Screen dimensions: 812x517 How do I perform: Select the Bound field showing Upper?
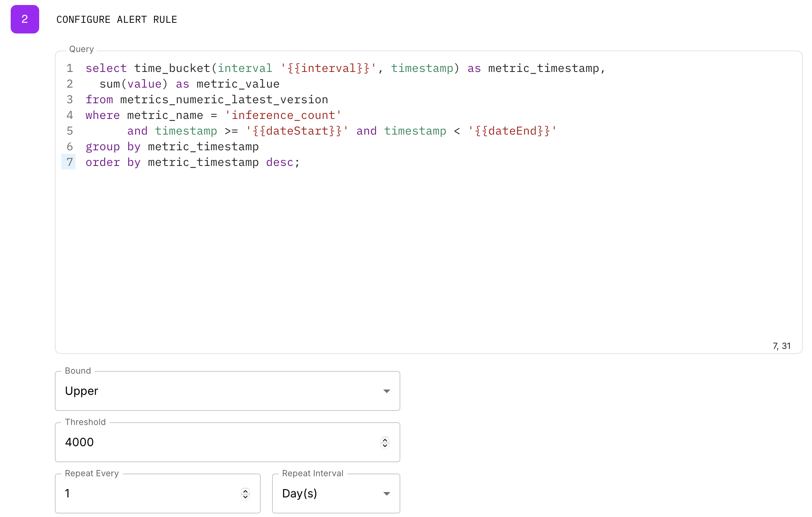click(x=214, y=391)
